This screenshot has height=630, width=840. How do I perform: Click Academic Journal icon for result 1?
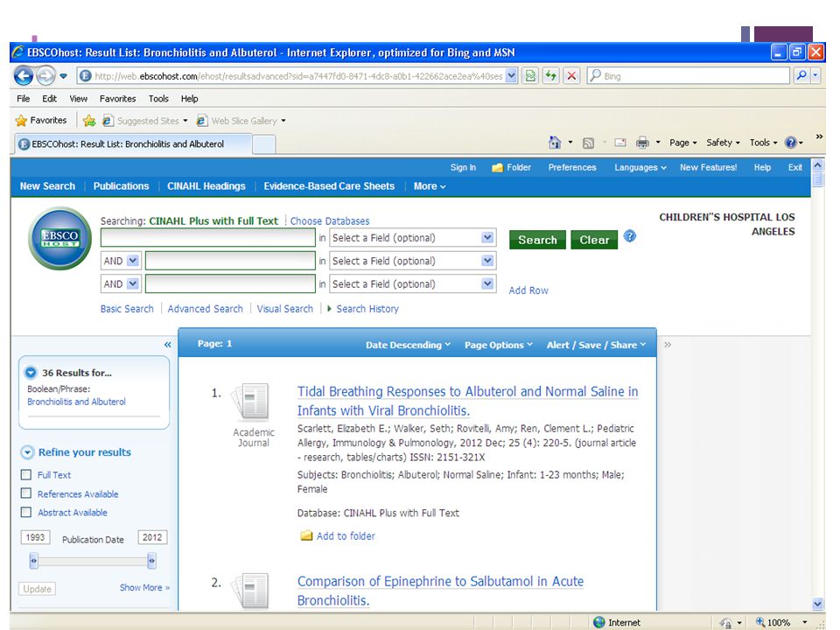tap(251, 401)
